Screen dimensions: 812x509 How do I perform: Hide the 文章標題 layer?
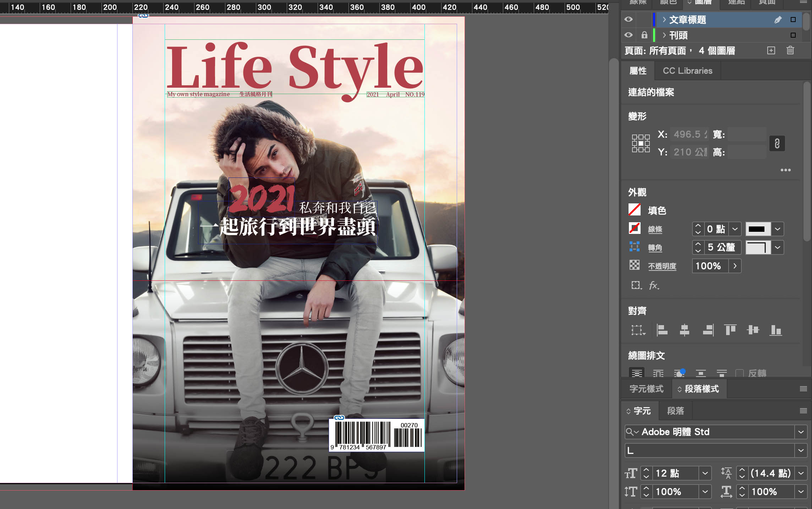[x=629, y=19]
